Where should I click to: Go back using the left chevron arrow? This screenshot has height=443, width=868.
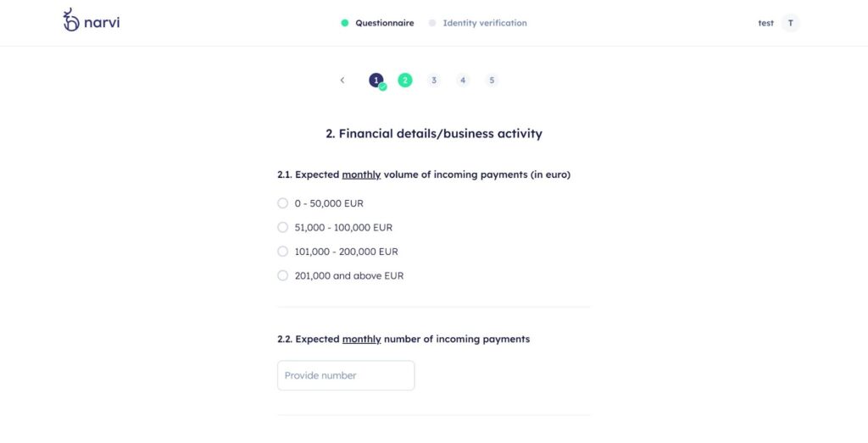[x=342, y=80]
